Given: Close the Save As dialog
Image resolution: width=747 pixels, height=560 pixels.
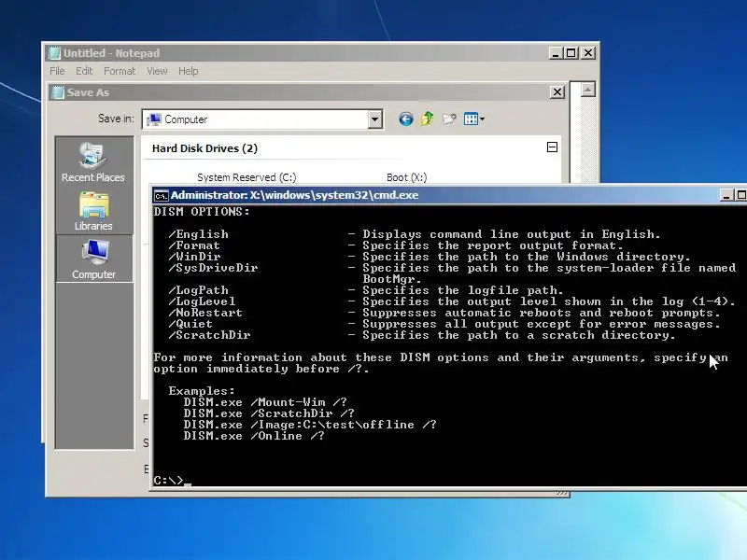Looking at the screenshot, I should 557,91.
